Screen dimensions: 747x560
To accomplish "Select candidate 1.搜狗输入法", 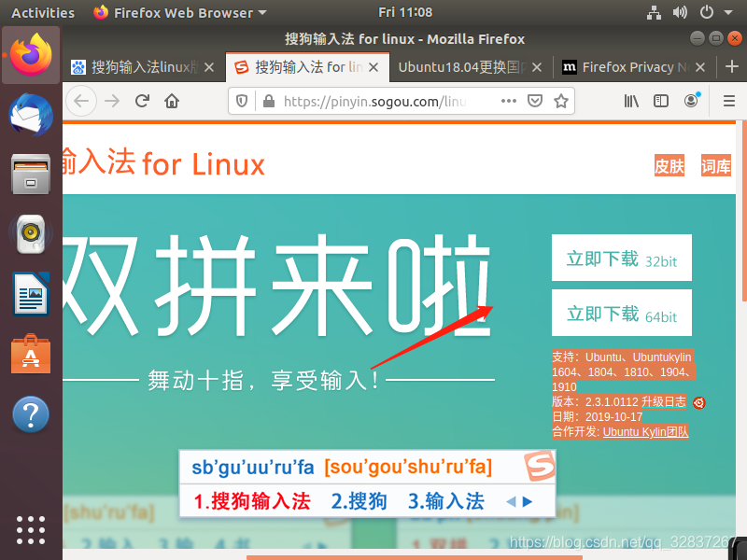I will point(252,501).
